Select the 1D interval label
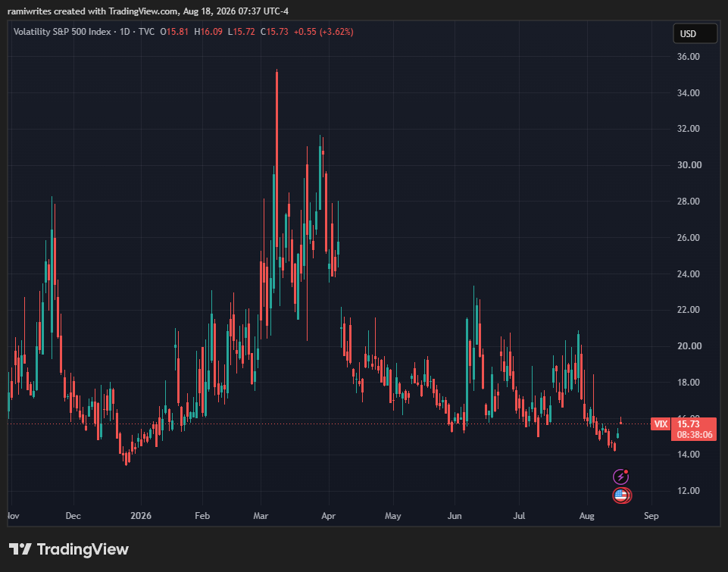 [x=125, y=32]
